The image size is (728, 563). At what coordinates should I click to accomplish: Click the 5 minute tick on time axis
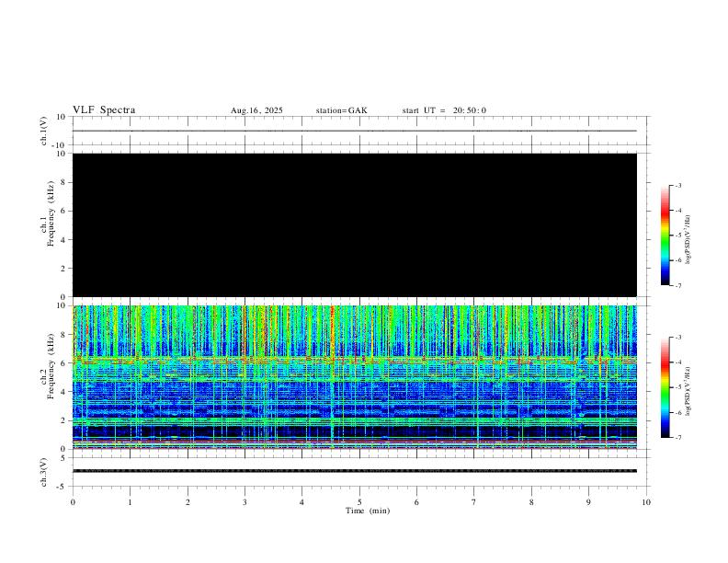[x=359, y=502]
